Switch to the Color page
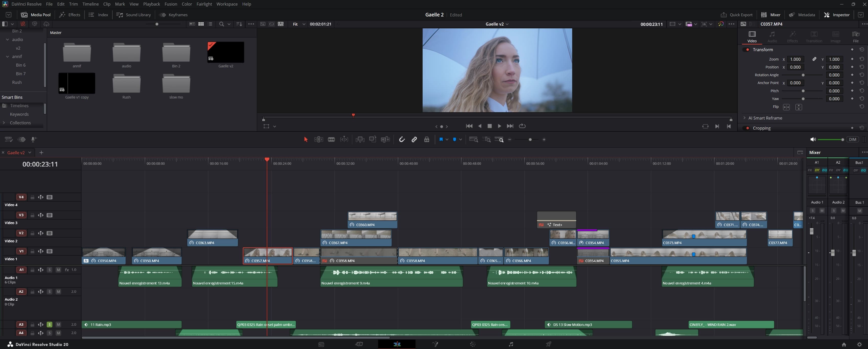 (x=473, y=344)
